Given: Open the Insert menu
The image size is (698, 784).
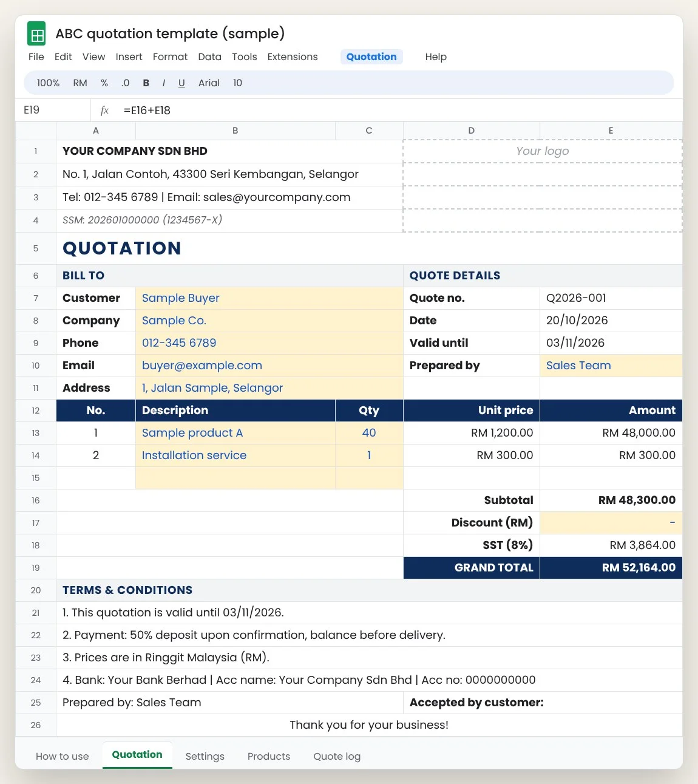Looking at the screenshot, I should (x=129, y=56).
